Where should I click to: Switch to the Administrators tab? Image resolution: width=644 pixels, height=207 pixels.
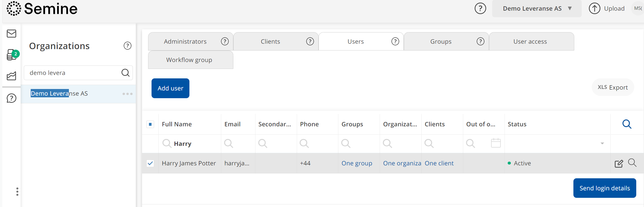point(185,42)
